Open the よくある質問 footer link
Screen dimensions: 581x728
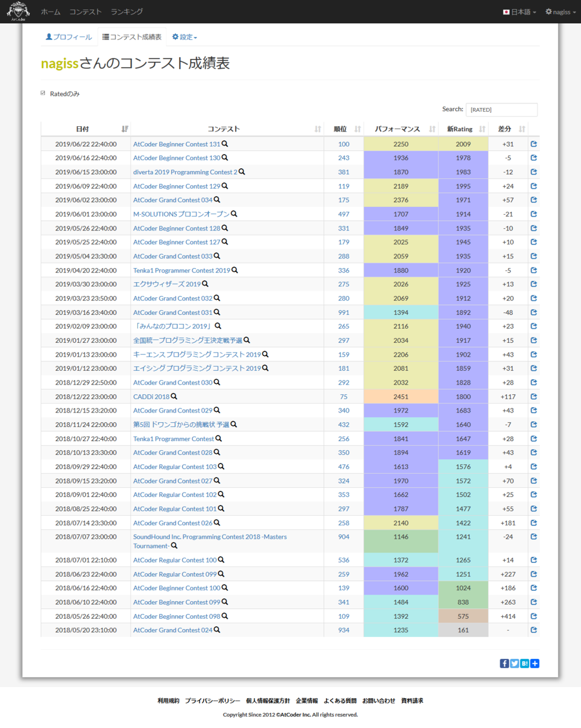coord(340,700)
